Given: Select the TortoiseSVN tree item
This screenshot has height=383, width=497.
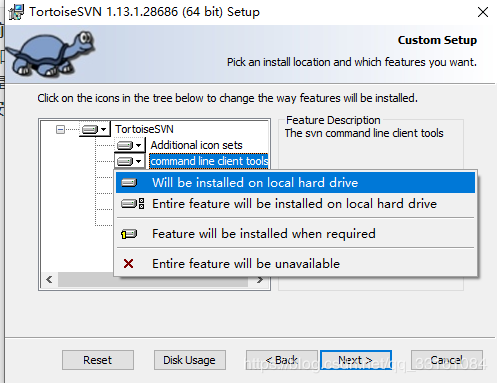Looking at the screenshot, I should click(144, 129).
